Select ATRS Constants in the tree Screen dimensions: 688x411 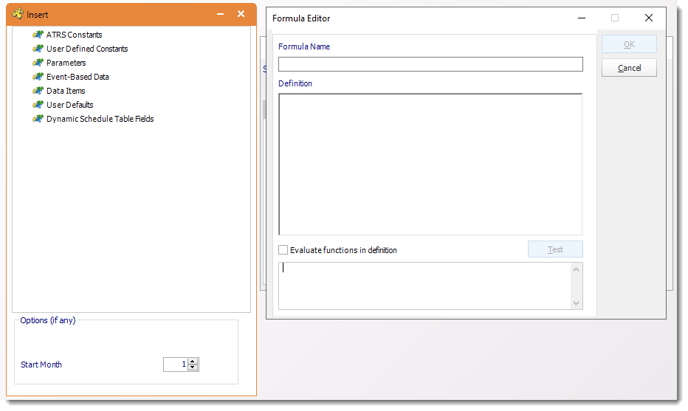coord(74,35)
